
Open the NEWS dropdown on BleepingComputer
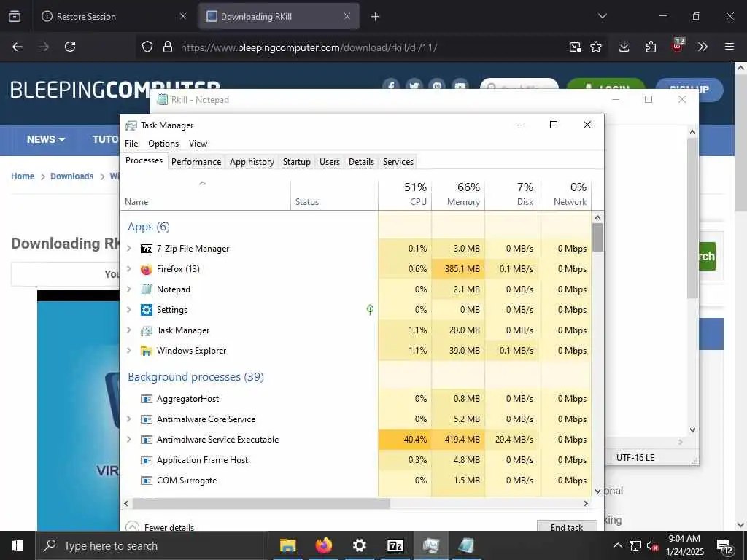coord(46,139)
